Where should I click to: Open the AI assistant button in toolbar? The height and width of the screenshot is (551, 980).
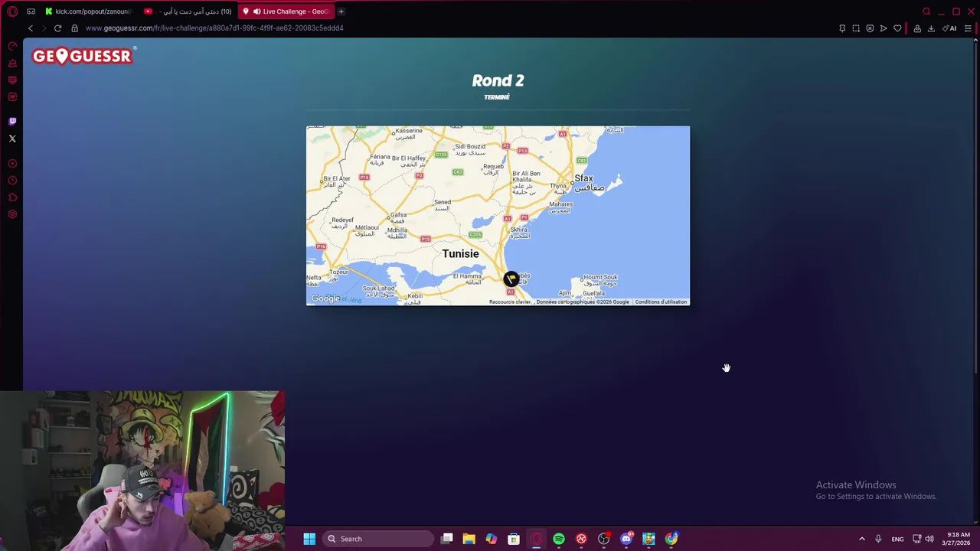(950, 28)
